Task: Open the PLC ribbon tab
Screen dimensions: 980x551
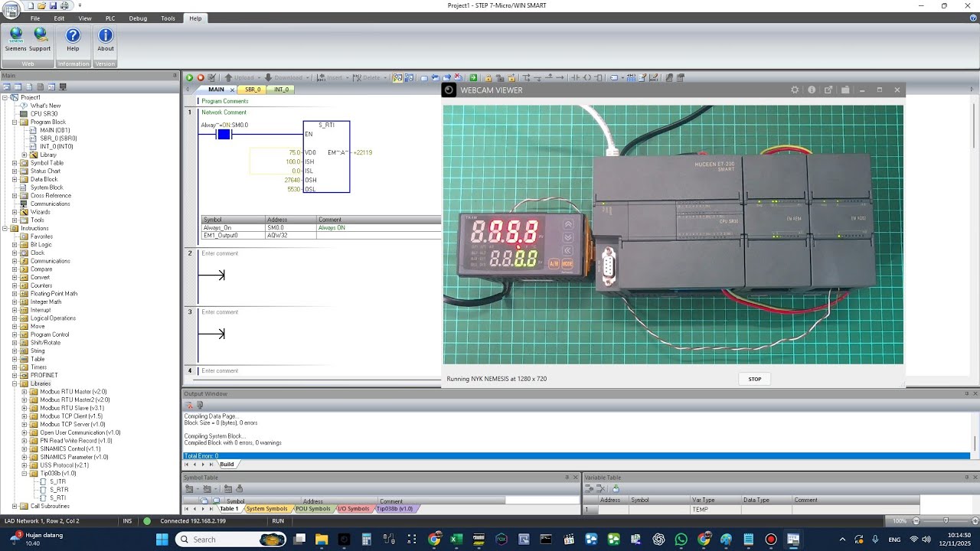Action: tap(110, 18)
